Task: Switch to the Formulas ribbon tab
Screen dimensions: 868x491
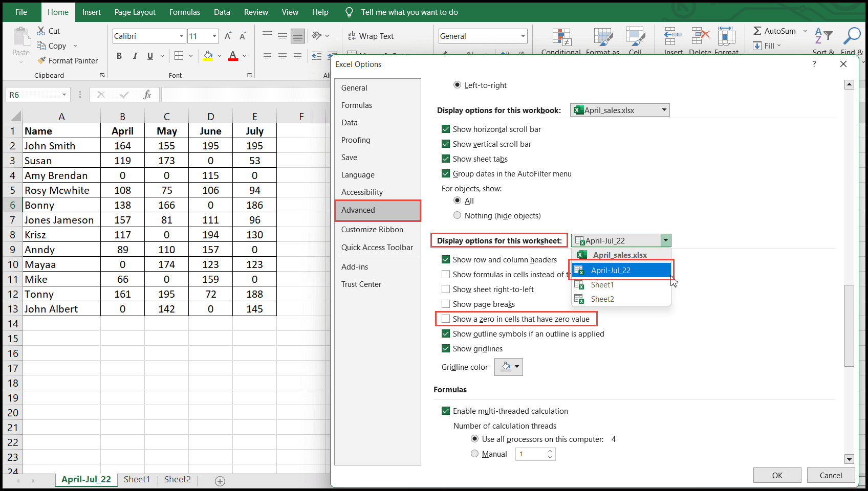Action: 185,12
